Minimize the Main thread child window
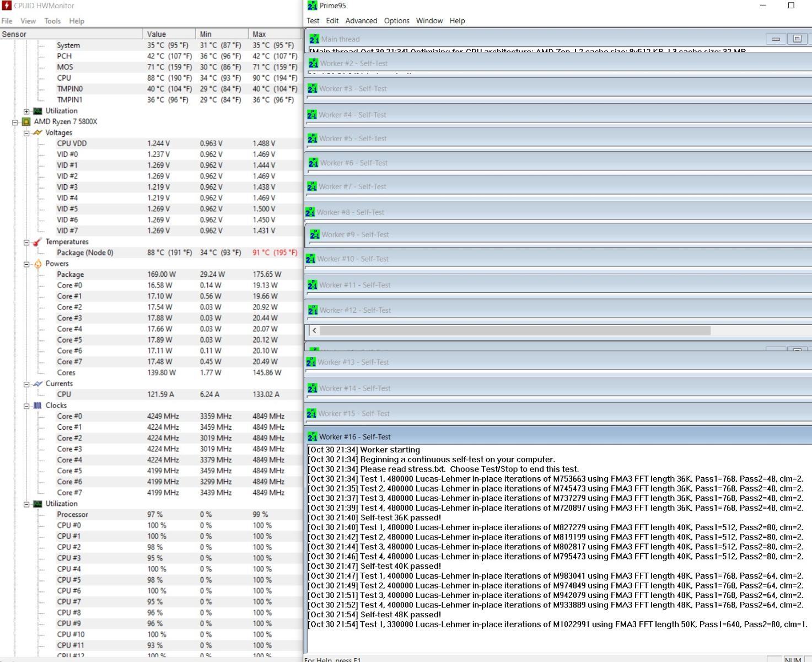 776,39
